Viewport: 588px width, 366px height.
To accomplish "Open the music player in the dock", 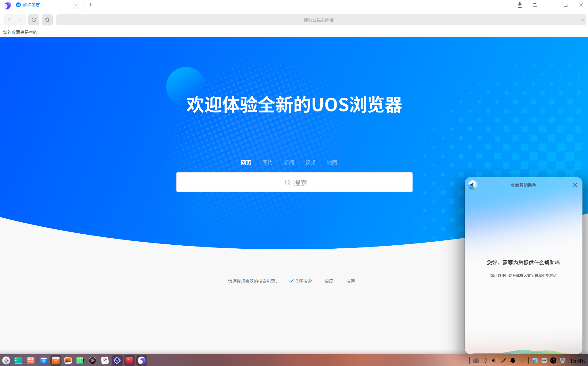I will [80, 360].
